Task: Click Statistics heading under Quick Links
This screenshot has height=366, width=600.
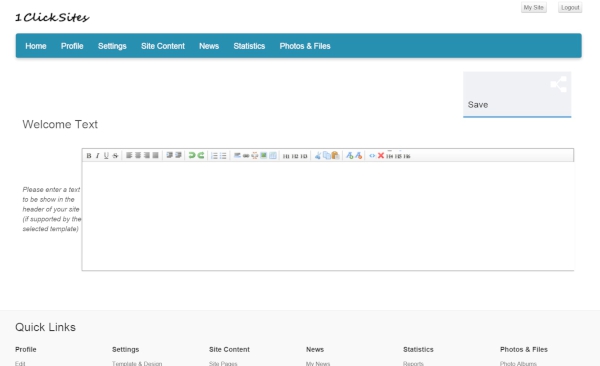Action: click(x=418, y=350)
